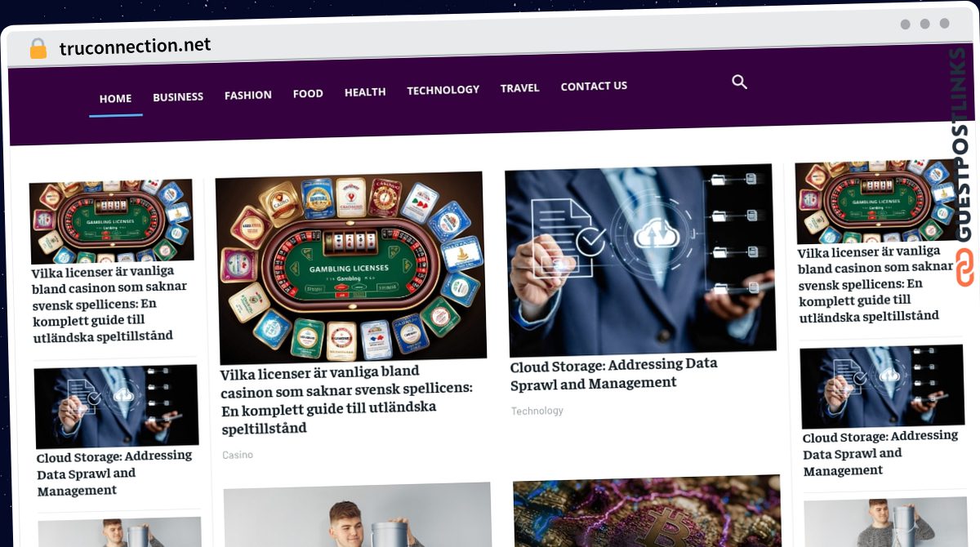The width and height of the screenshot is (980, 547).
Task: Open large gambling licenses article image
Action: (350, 267)
